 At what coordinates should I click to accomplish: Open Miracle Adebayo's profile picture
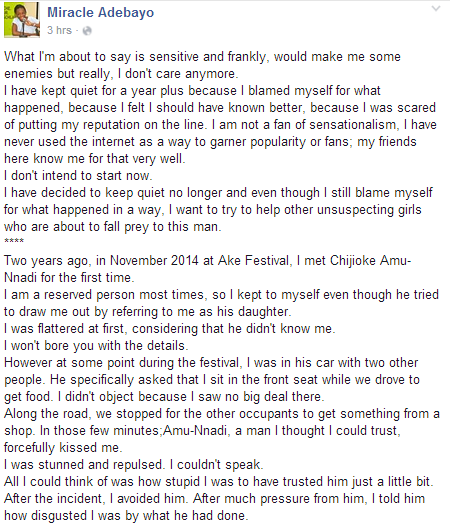tap(22, 20)
